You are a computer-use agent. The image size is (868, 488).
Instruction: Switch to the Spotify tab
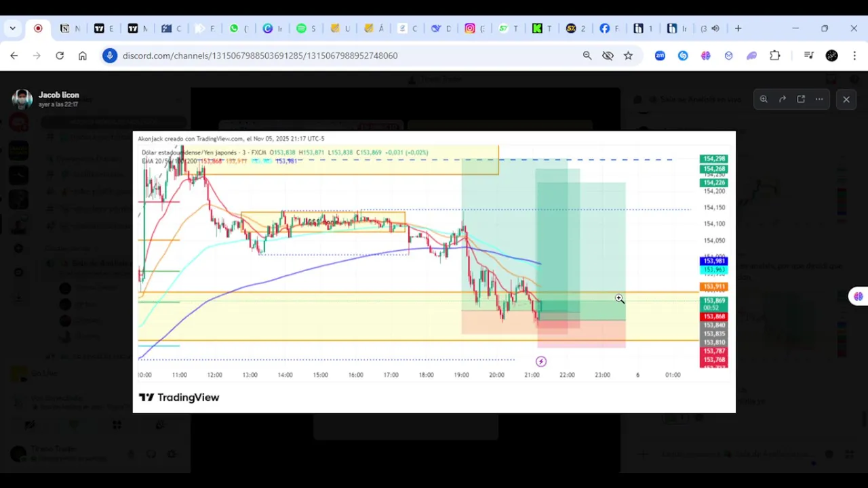(x=306, y=28)
